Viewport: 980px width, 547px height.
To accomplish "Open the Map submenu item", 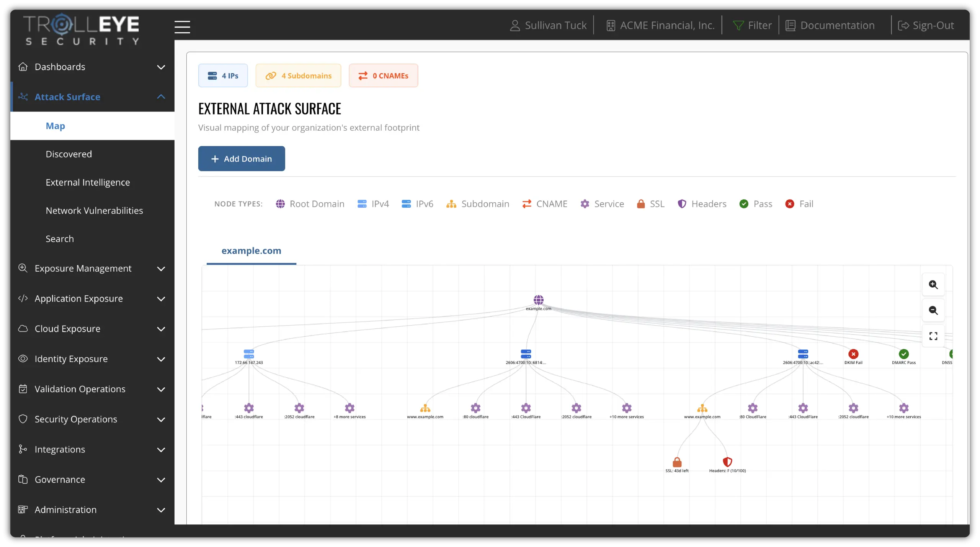I will click(x=92, y=126).
